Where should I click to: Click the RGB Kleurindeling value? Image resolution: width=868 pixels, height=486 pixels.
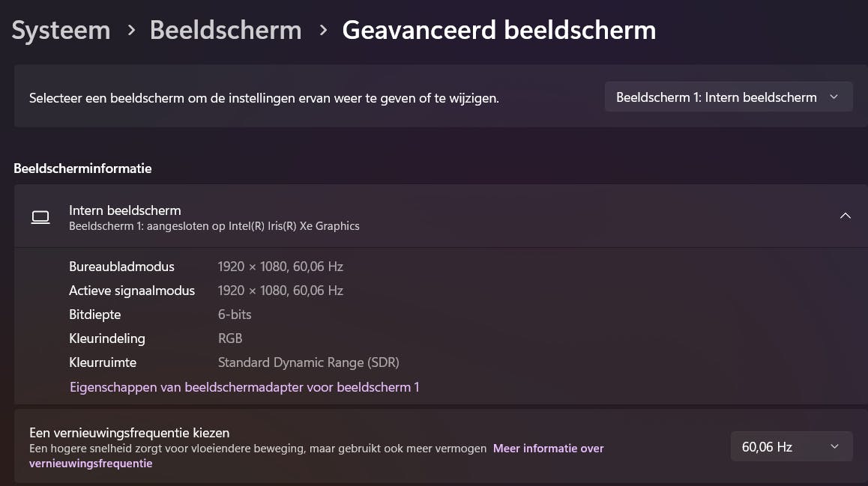(x=230, y=338)
